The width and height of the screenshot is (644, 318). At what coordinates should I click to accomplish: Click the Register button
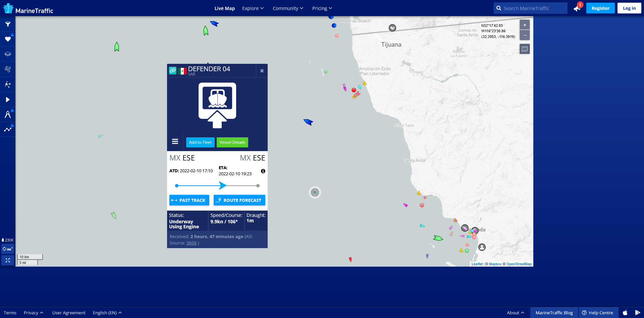(600, 8)
